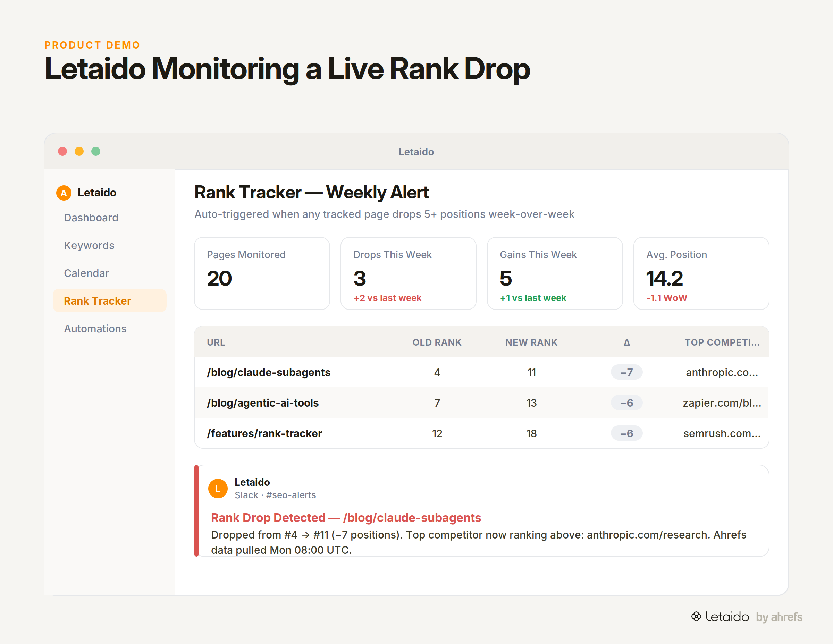The image size is (833, 644).
Task: Maximize window using the green dot
Action: pos(96,151)
